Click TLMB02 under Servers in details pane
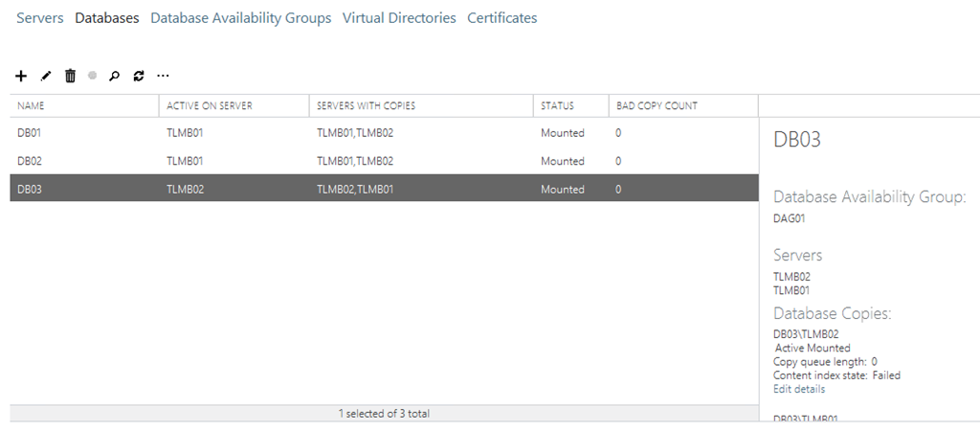Viewport: 980px width, 431px height. pyautogui.click(x=791, y=277)
